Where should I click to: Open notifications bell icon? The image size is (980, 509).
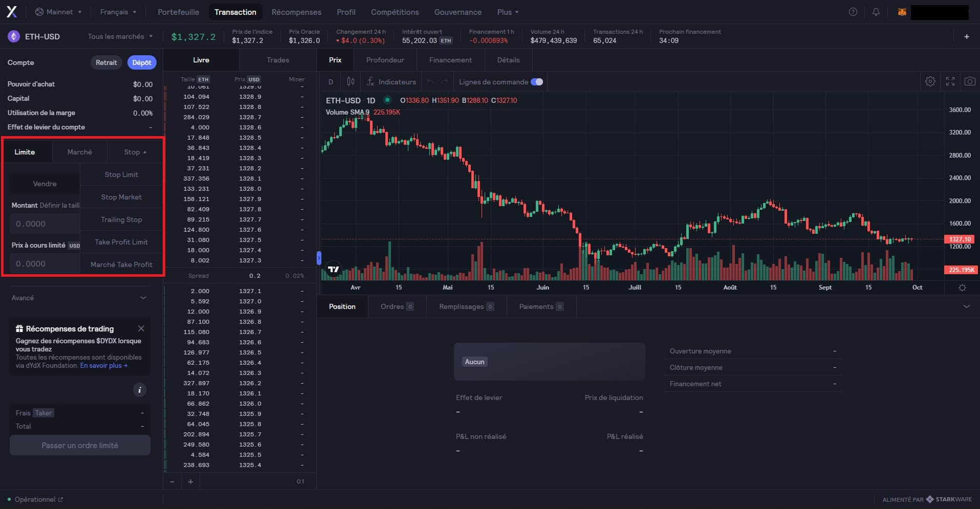(876, 12)
